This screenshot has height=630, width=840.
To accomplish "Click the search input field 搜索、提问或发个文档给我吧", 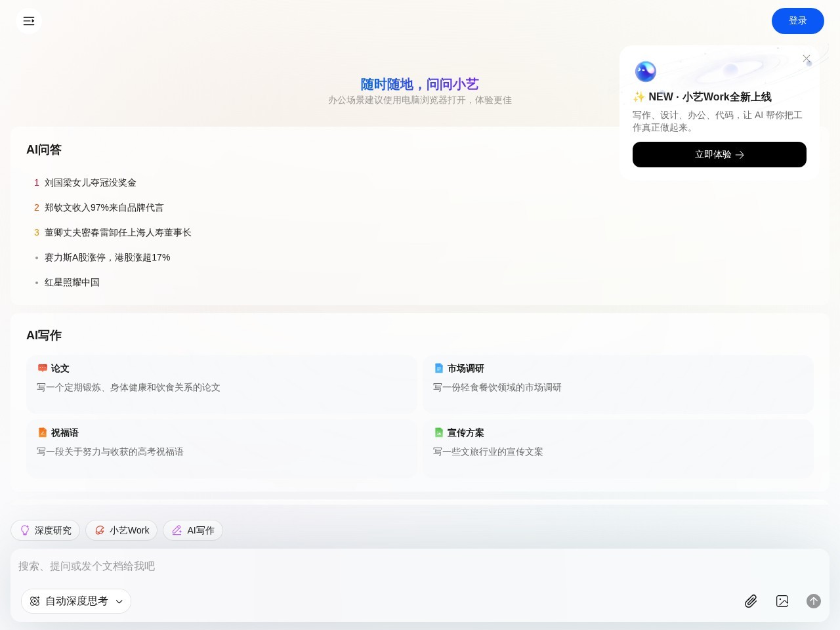I will pos(420,566).
